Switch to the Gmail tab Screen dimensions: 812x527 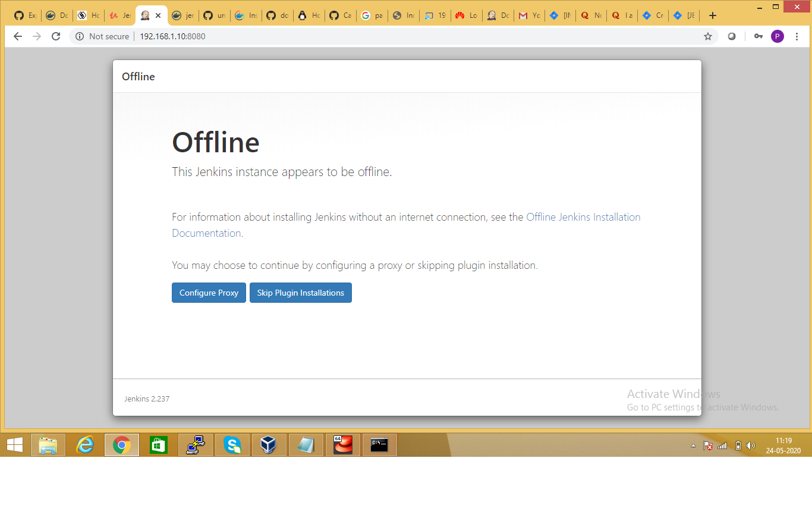[528, 15]
